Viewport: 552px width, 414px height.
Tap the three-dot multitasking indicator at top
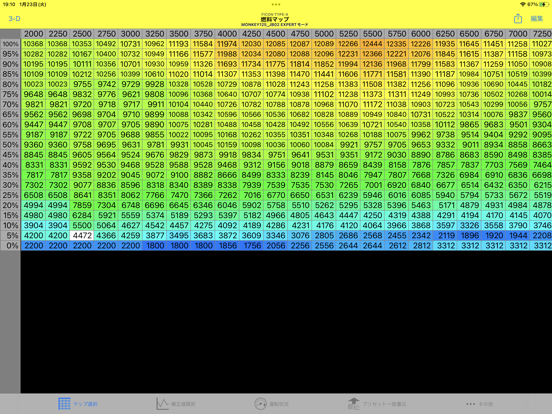coord(276,5)
